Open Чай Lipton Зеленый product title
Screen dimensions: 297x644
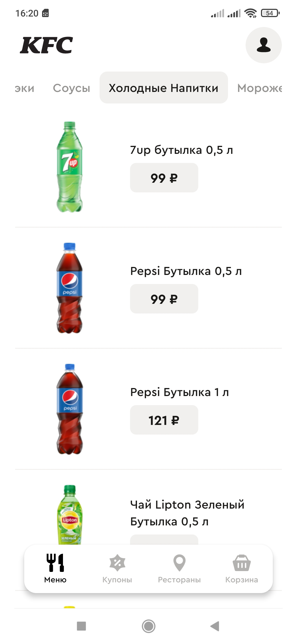click(187, 513)
